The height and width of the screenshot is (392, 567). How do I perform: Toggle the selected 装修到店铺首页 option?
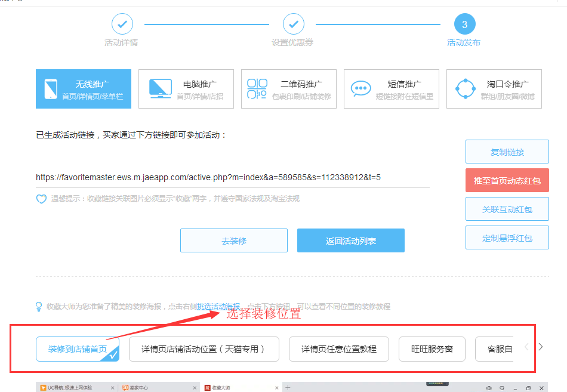78,348
